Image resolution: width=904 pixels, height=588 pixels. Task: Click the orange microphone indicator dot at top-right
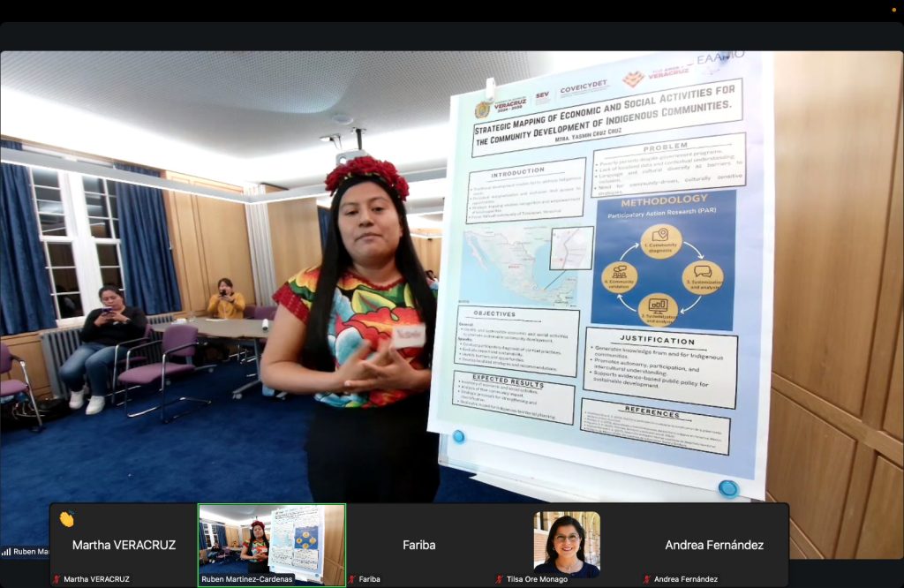(x=893, y=10)
